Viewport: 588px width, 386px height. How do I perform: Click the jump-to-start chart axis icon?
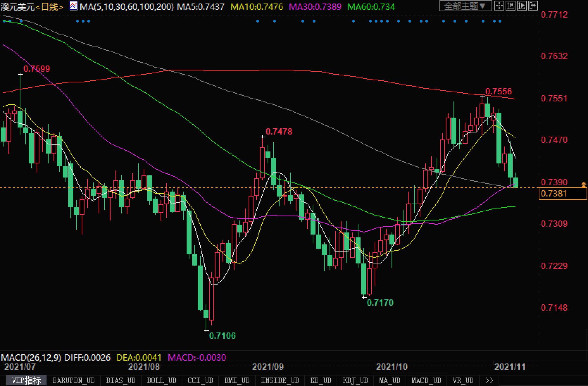point(510,6)
